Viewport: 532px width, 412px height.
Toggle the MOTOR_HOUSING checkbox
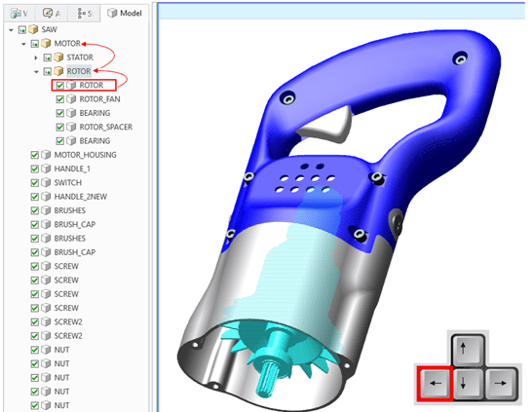click(34, 155)
